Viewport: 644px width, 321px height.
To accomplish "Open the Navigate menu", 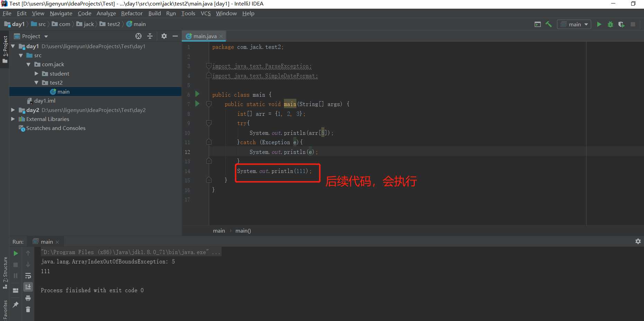I will coord(61,13).
